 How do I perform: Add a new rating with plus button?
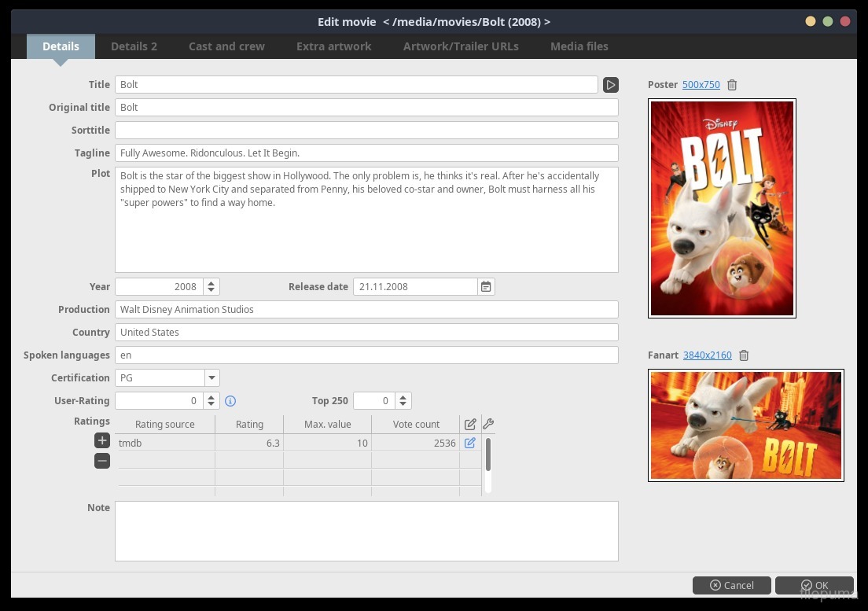tap(102, 440)
